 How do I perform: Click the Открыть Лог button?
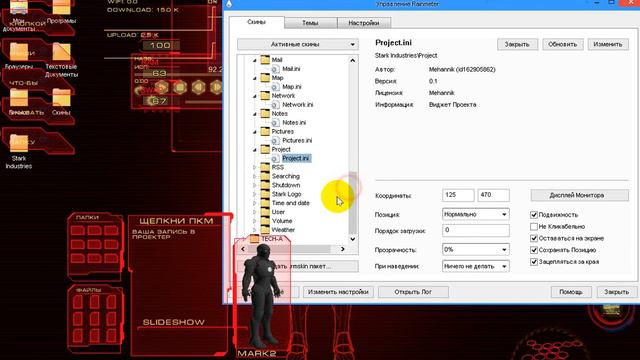coord(413,292)
